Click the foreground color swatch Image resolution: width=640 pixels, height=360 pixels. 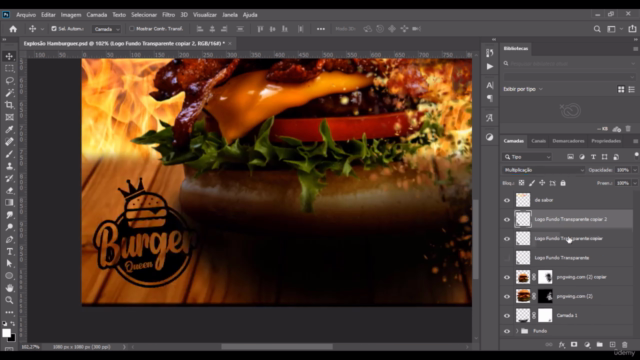pos(6,333)
